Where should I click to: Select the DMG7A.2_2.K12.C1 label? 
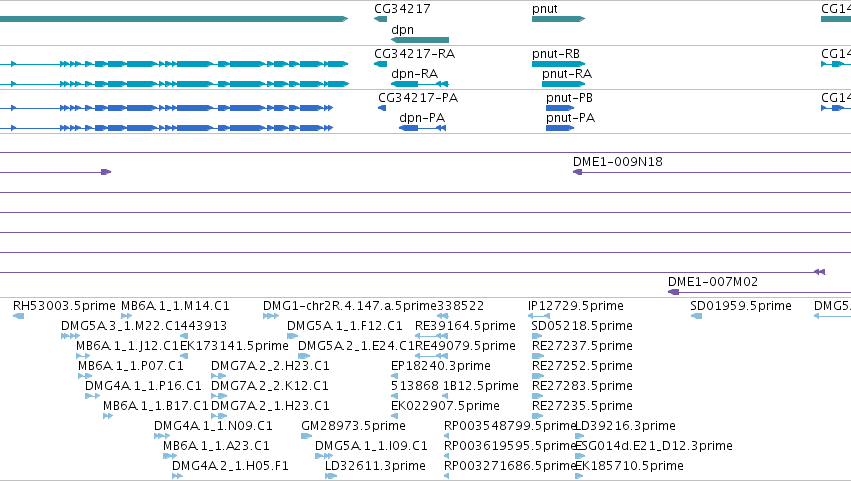[270, 386]
